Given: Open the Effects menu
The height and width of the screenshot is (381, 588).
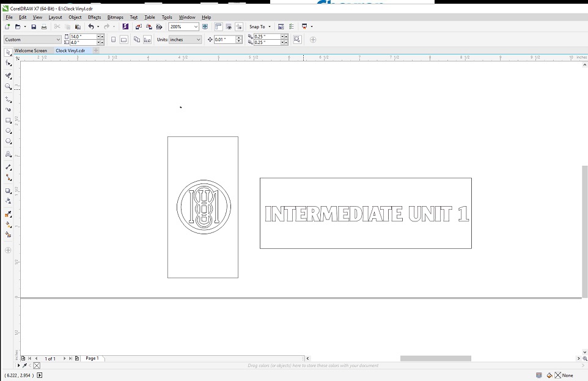Looking at the screenshot, I should point(95,17).
